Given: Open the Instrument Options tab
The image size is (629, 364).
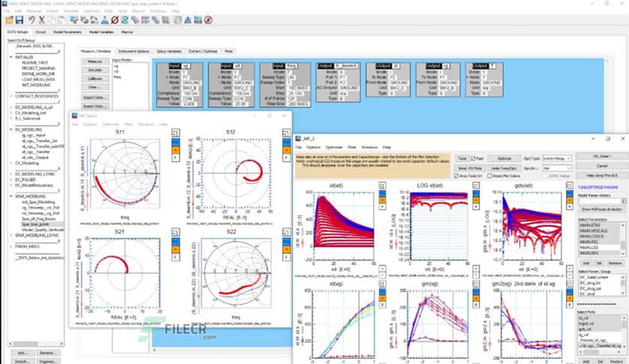Looking at the screenshot, I should coord(134,51).
